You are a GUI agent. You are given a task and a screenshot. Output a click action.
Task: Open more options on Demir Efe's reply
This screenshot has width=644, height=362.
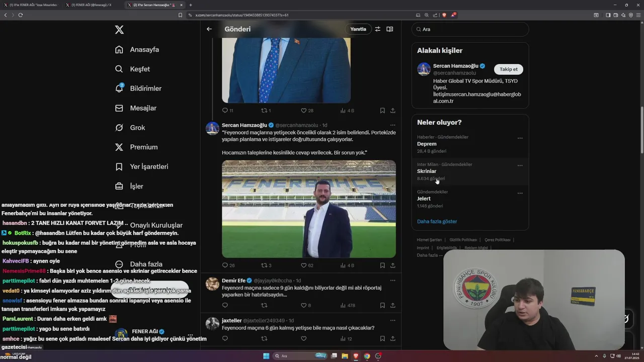point(392,281)
